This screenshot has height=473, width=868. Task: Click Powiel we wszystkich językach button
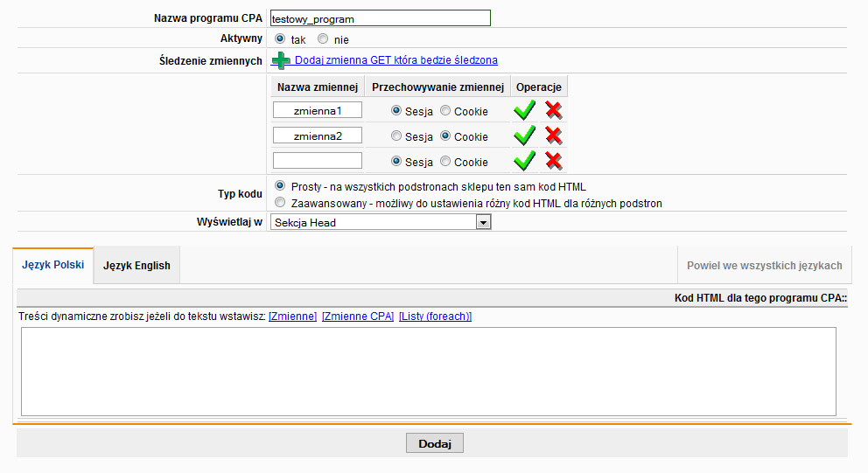coord(764,266)
